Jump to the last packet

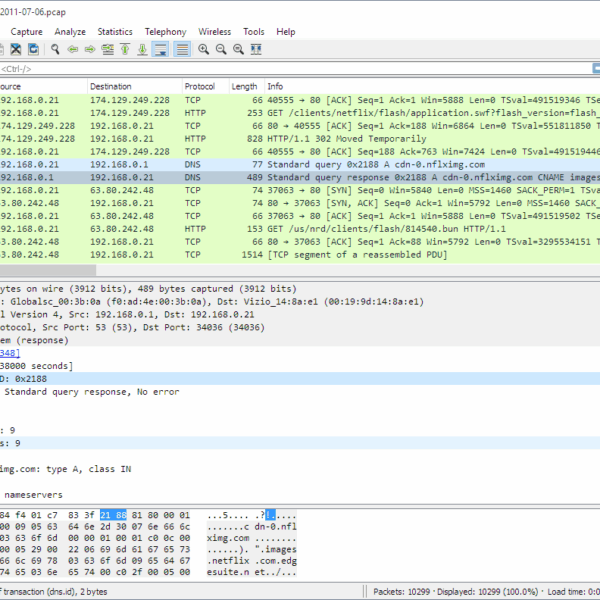[x=143, y=49]
